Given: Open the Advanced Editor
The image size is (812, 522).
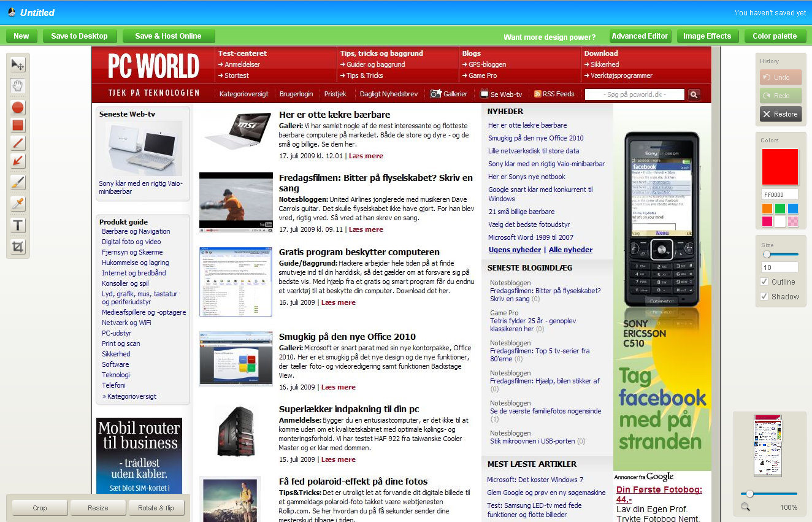Looking at the screenshot, I should coord(640,36).
